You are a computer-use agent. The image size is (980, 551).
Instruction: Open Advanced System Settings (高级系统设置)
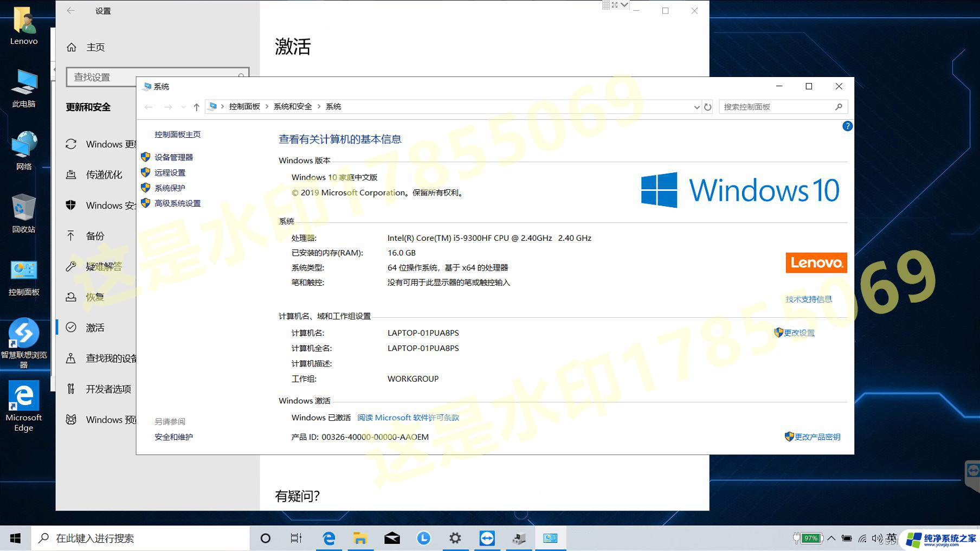pos(177,203)
